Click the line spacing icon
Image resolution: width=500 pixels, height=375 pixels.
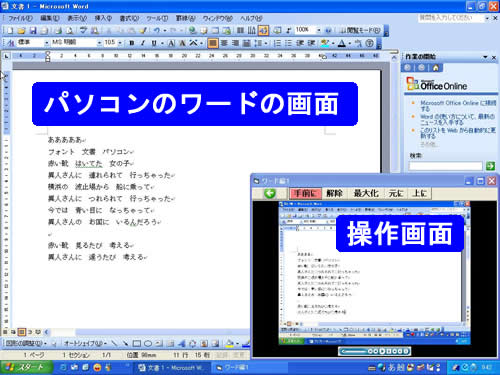click(258, 43)
